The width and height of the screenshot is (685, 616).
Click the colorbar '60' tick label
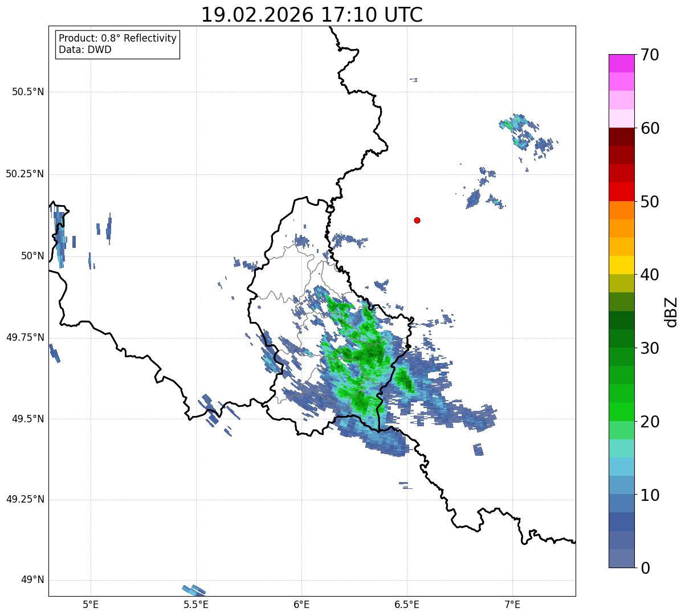650,128
